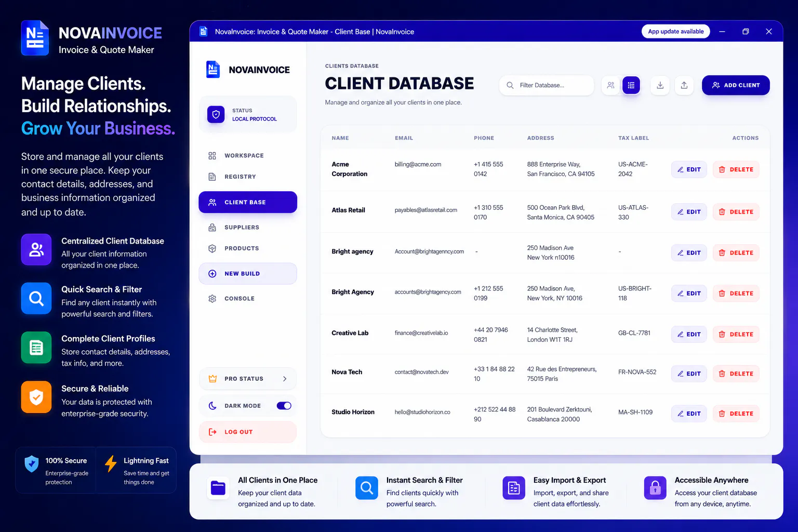Click the Tax Label column header
This screenshot has width=798, height=532.
click(x=633, y=138)
